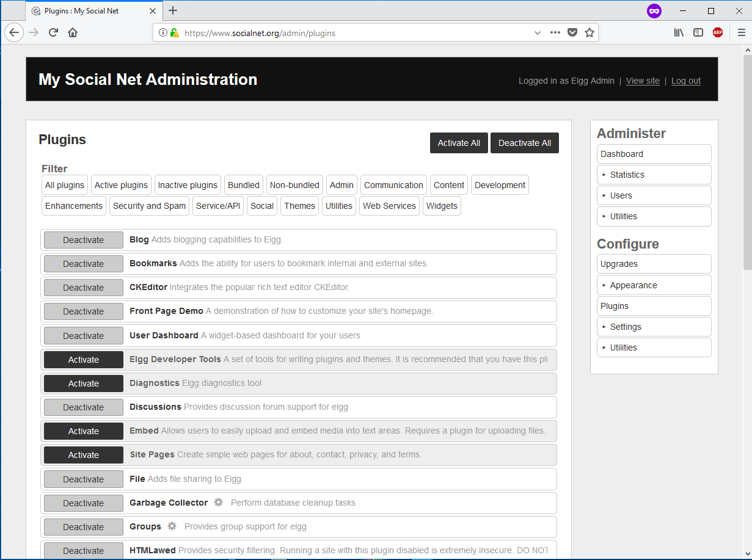Deactivate the File plugin
The height and width of the screenshot is (560, 752).
tap(84, 479)
